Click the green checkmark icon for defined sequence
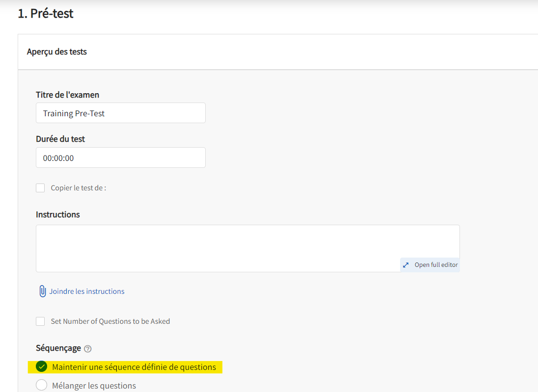Screen dimensions: 538x392 (x=42, y=367)
